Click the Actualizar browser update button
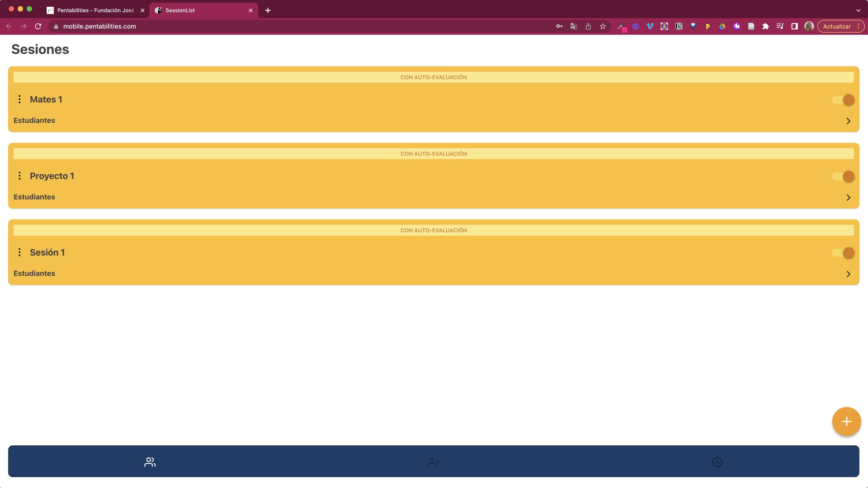The height and width of the screenshot is (488, 868). click(836, 26)
